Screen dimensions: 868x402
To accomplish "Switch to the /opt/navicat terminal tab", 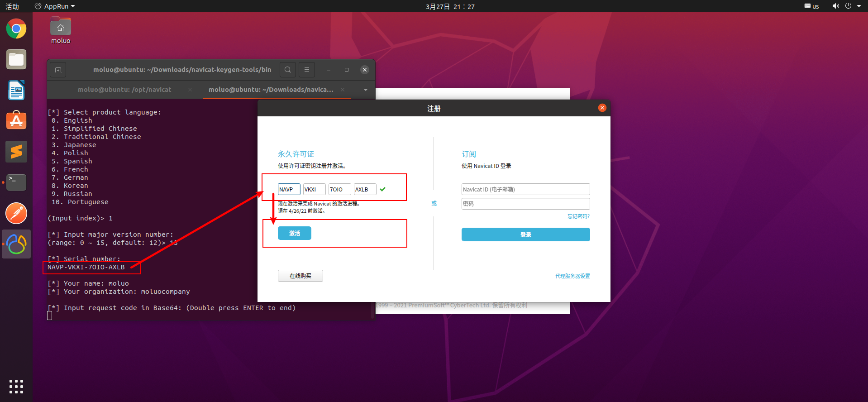I will [x=124, y=90].
